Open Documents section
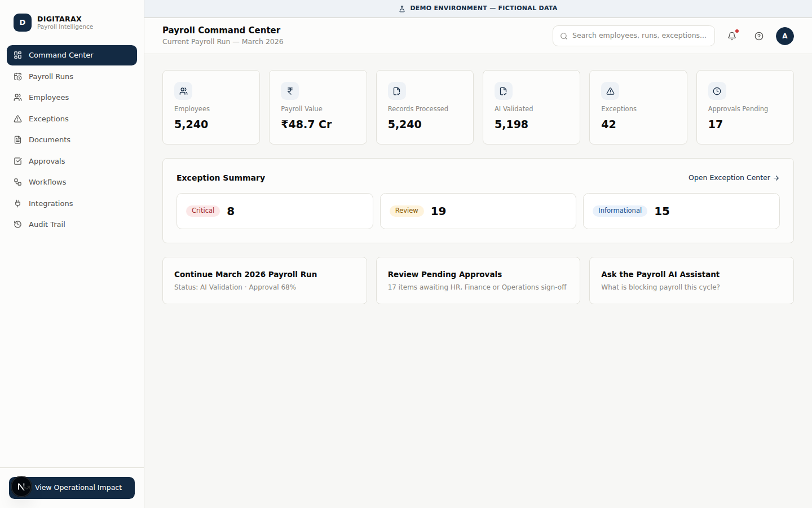Viewport: 812px width, 508px height. pyautogui.click(x=72, y=140)
